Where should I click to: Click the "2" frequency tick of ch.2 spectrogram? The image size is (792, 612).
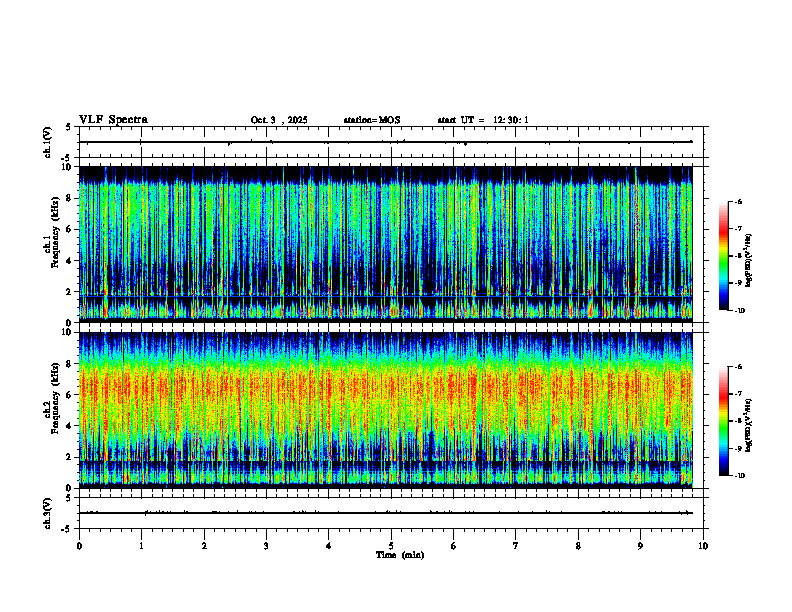[x=69, y=457]
